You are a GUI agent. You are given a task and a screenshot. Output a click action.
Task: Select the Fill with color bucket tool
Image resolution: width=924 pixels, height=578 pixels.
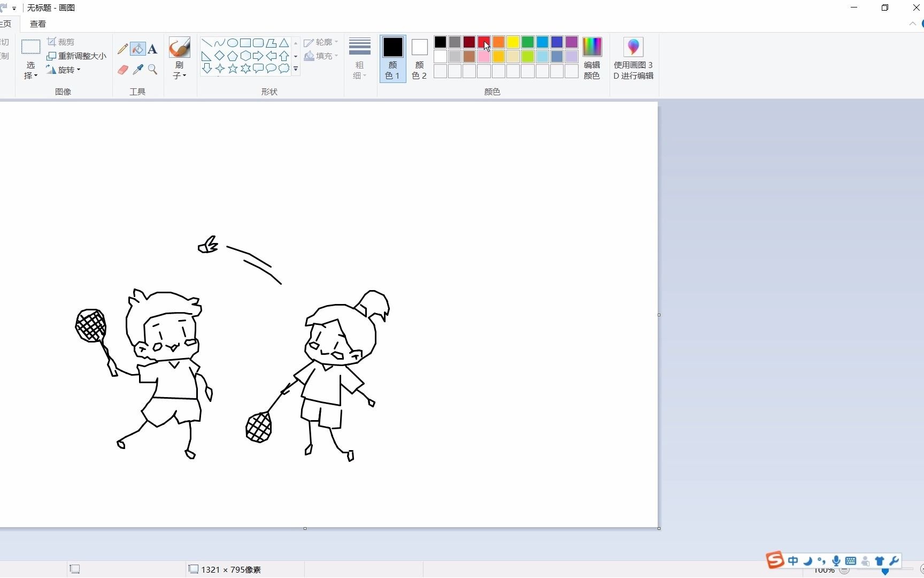[138, 49]
